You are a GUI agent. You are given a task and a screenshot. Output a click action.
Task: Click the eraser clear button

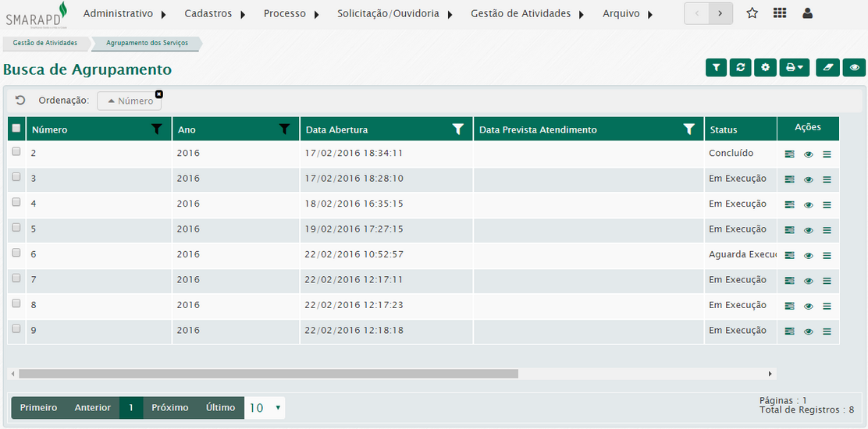827,68
